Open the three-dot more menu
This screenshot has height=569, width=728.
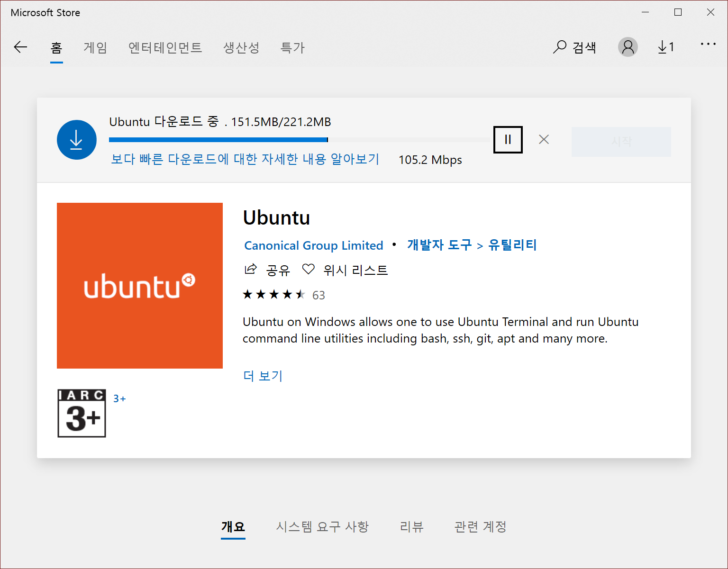point(708,44)
